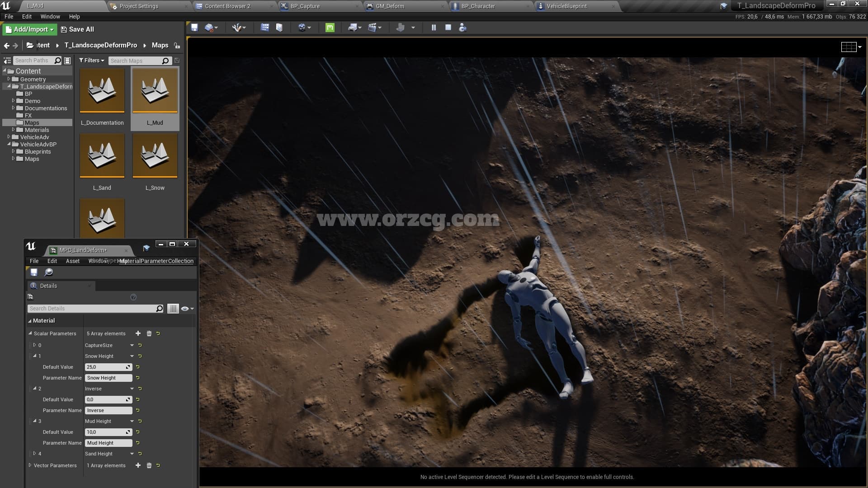
Task: Switch to the BP_Capture tab
Action: 305,6
